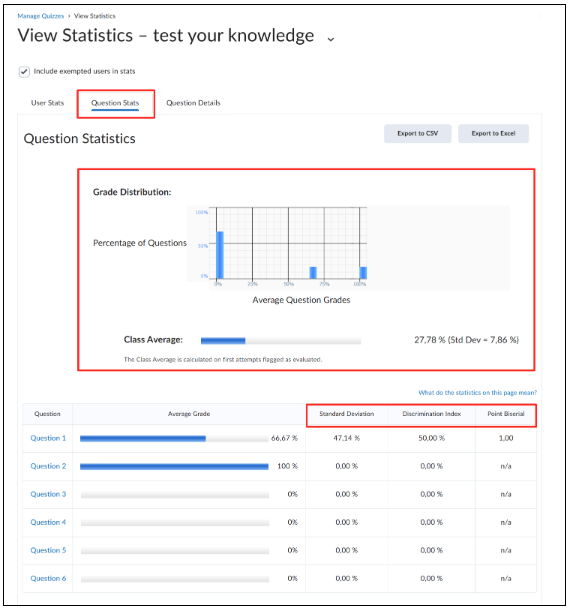The height and width of the screenshot is (611, 570).
Task: Click Export to Excel button
Action: (x=493, y=134)
